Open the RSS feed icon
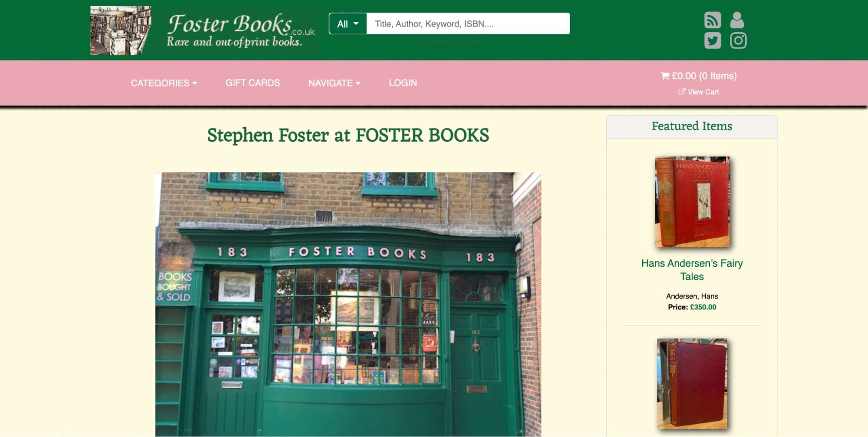 (x=713, y=20)
